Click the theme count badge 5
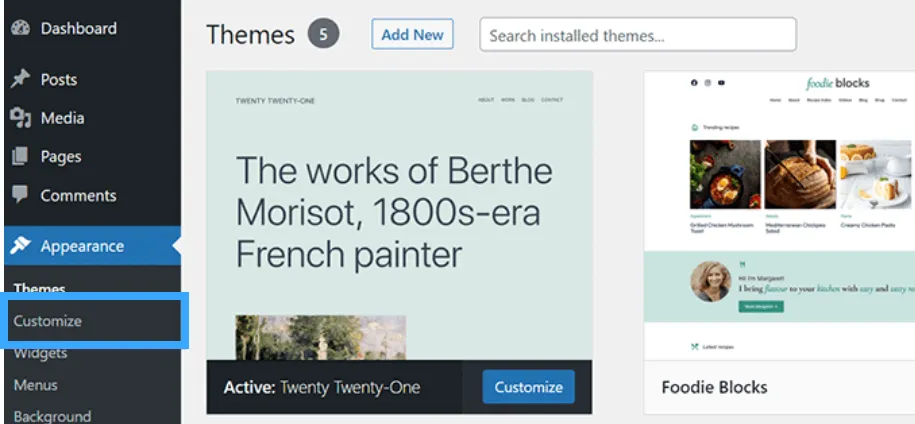The image size is (915, 424). coord(323,34)
